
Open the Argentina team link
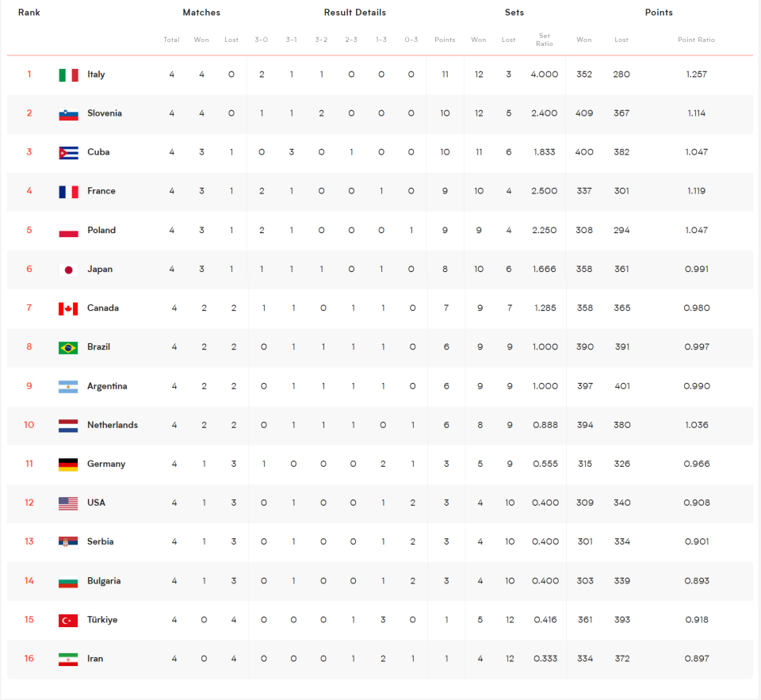(x=107, y=386)
